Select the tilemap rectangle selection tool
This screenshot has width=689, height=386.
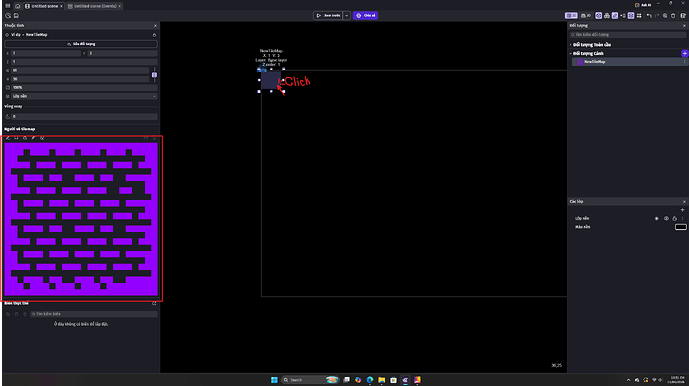coord(16,138)
